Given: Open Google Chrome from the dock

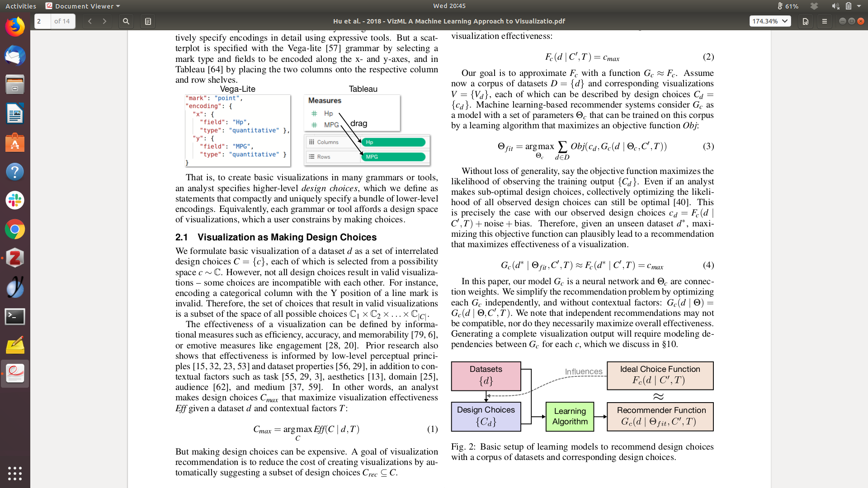Looking at the screenshot, I should (x=15, y=230).
